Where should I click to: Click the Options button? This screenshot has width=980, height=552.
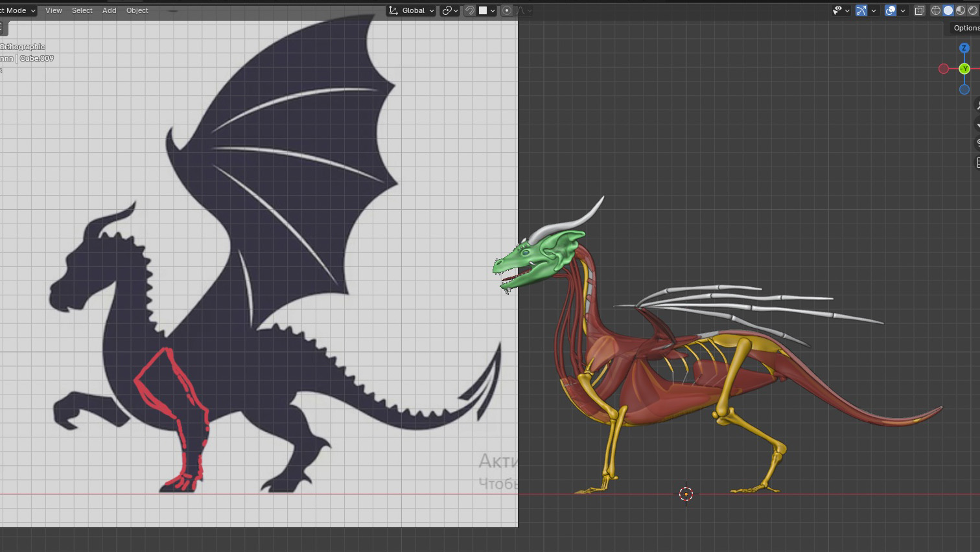(966, 28)
